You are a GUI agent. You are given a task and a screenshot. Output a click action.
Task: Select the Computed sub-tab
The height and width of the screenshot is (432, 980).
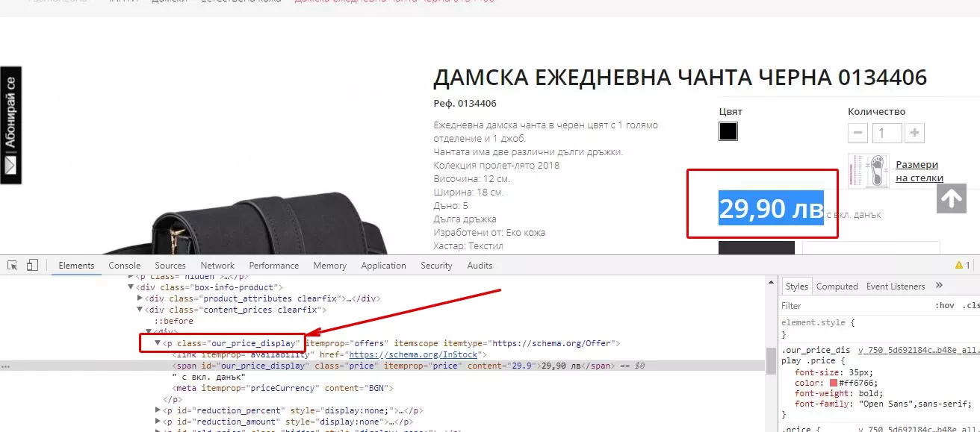pos(837,287)
